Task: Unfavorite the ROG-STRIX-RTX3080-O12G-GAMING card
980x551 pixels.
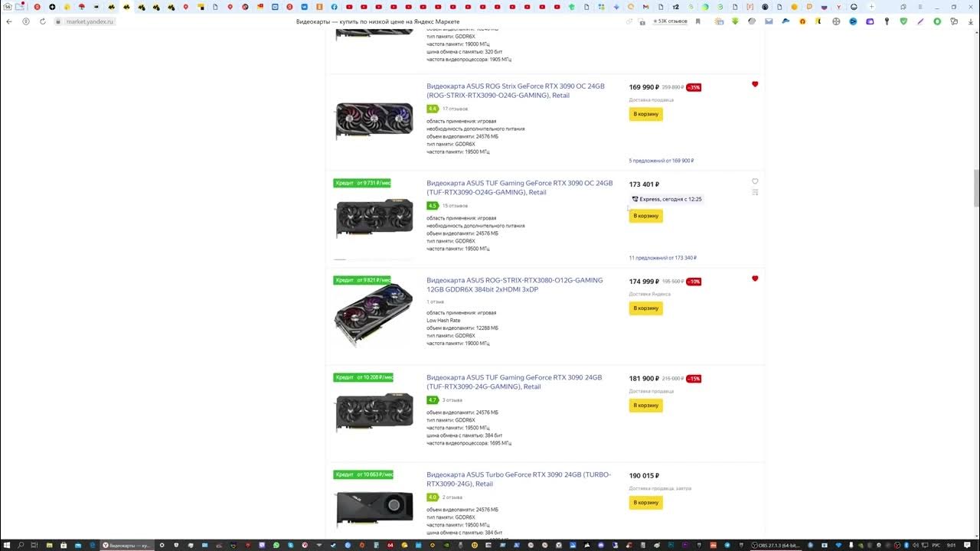Action: [x=755, y=279]
